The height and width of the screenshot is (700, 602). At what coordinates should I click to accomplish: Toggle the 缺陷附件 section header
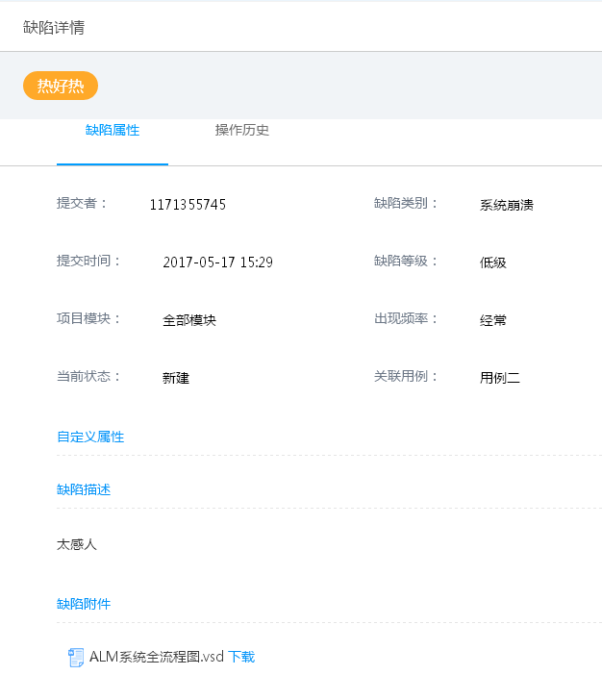point(84,604)
